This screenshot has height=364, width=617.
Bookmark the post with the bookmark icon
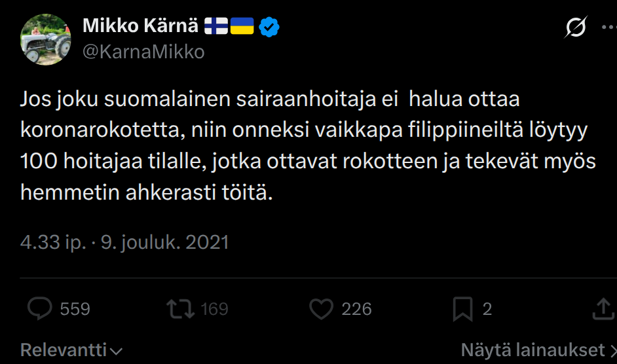(x=463, y=309)
